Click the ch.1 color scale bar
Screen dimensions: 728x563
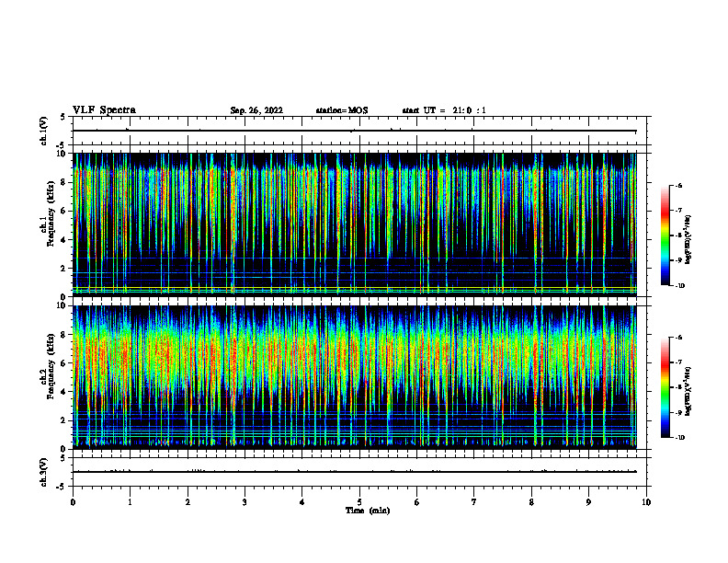[x=665, y=236]
